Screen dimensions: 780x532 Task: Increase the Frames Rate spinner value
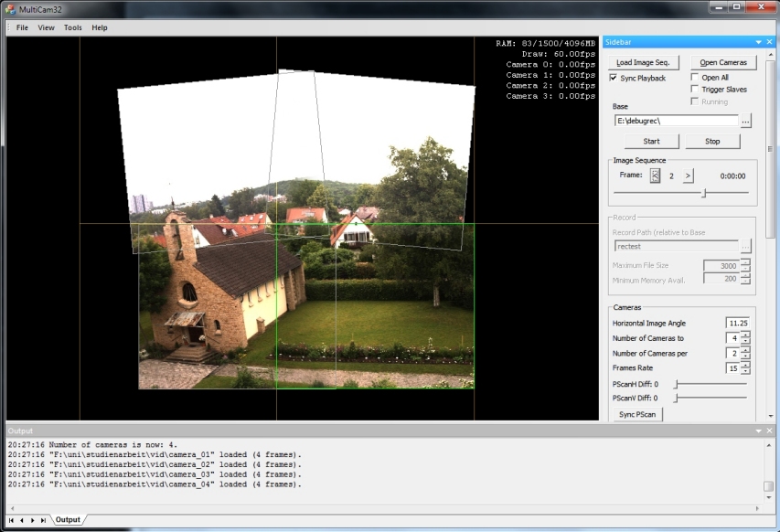745,365
